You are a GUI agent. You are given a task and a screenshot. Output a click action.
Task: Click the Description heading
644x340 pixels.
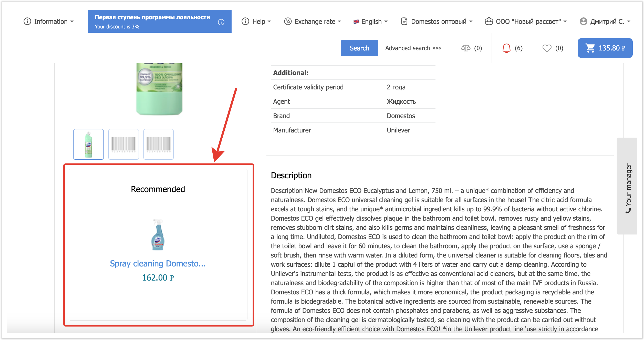(291, 176)
